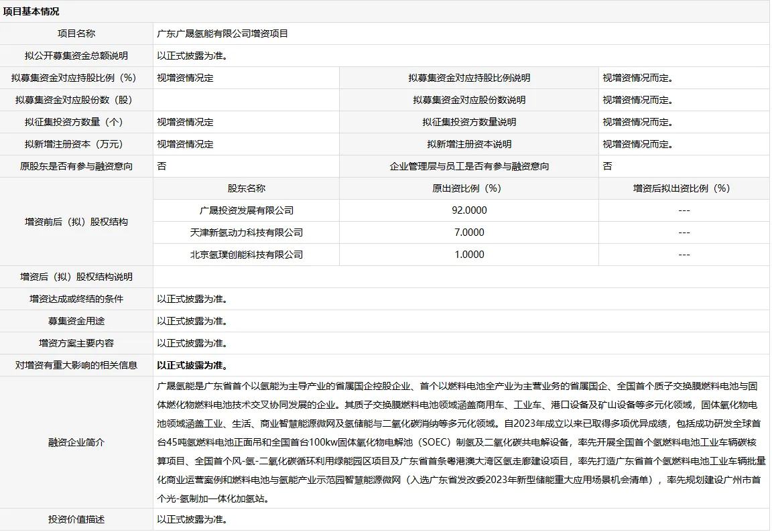Select the 增资方案主要内容 label
The image size is (772, 532).
pos(76,344)
